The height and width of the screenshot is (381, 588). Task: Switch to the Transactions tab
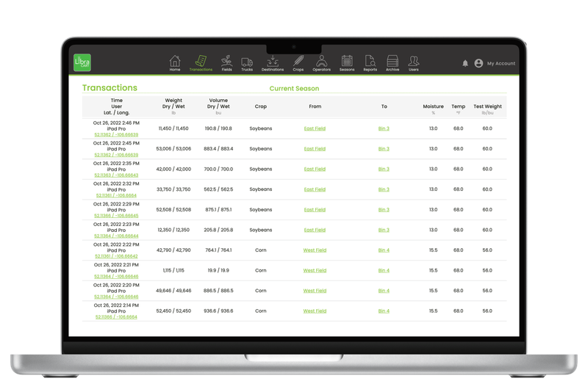click(x=200, y=63)
